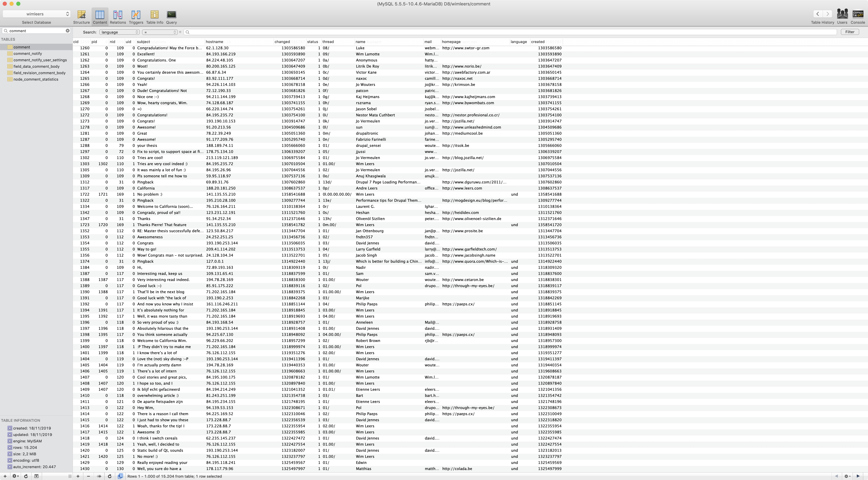Open the language search field dropdown
Screen dimensions: 868x480
point(119,32)
